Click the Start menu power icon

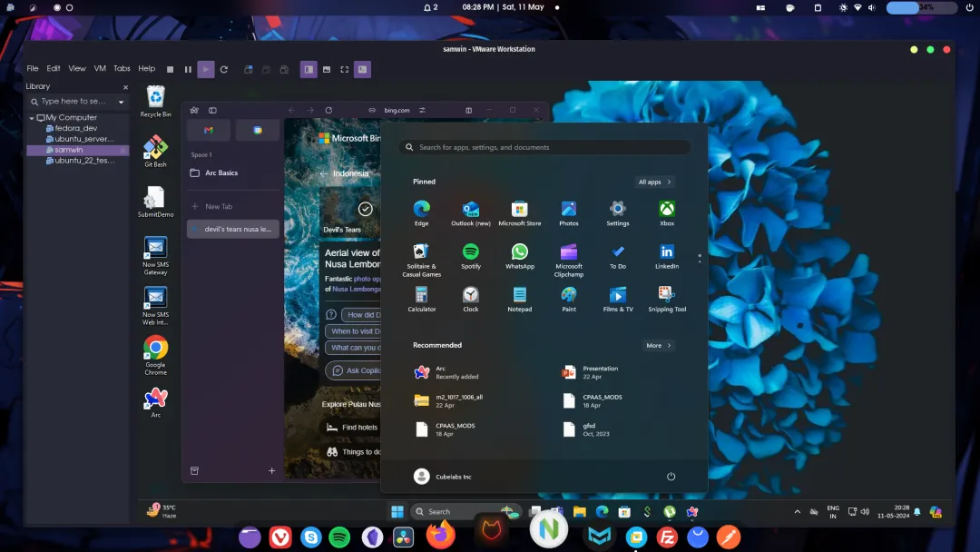(671, 477)
